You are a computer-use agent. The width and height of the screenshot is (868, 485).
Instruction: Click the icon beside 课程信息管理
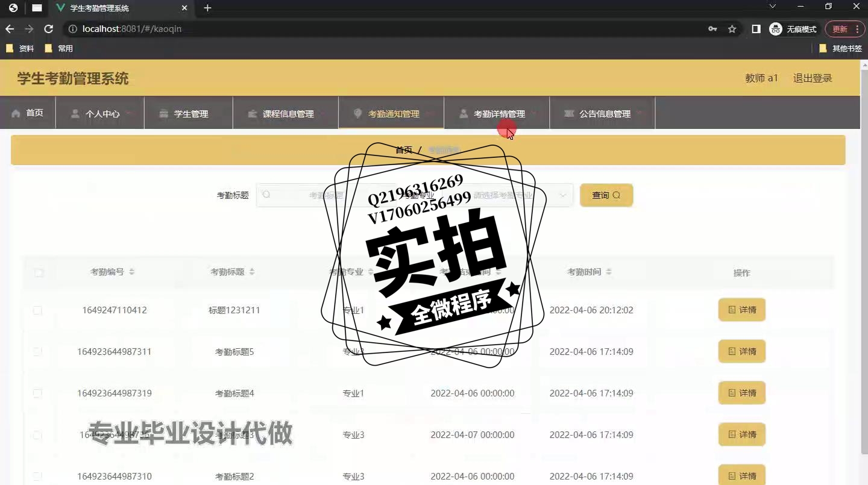252,113
